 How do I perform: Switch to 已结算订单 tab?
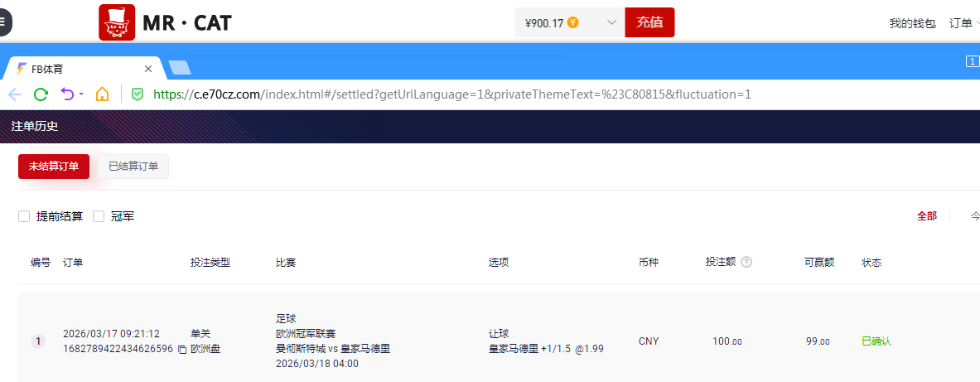tap(133, 167)
